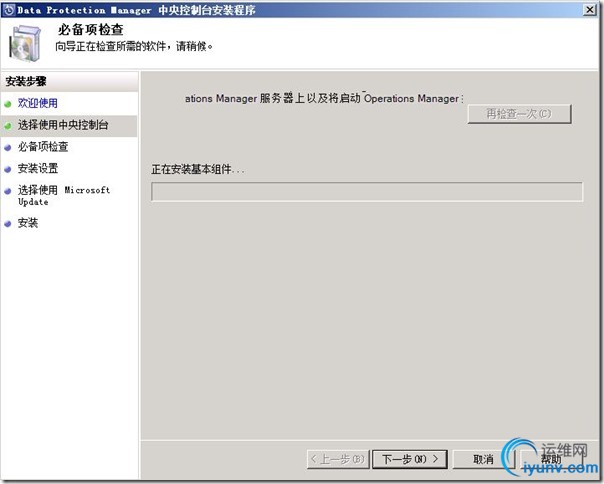The image size is (604, 484).
Task: Open the 欢迎使用 step
Action: point(38,103)
